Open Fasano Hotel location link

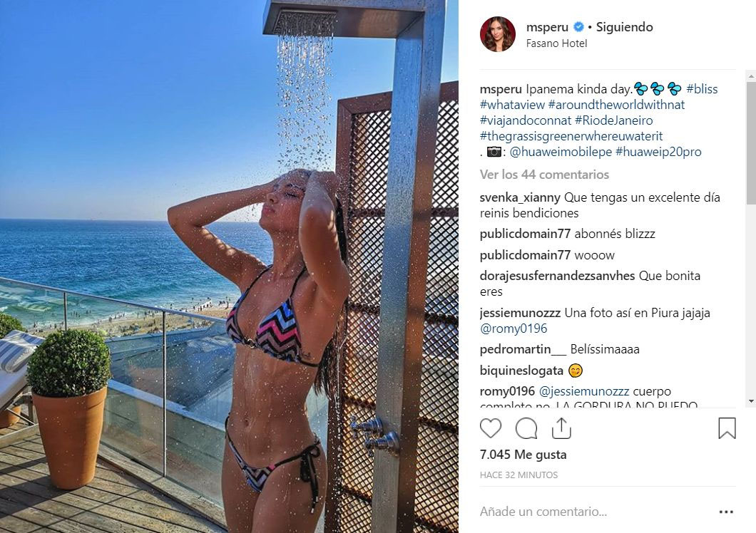point(556,43)
